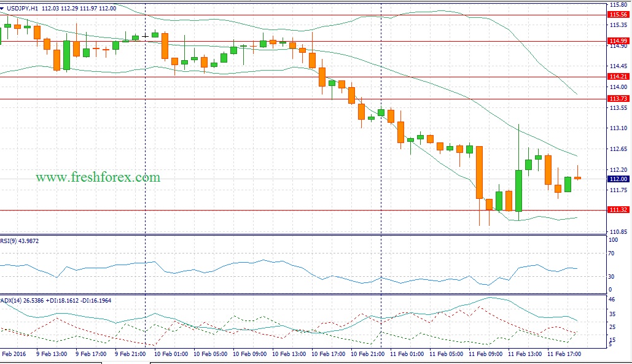Open the www.freshforex.com watermark link
Viewport: 632px width, 364px height.
point(98,177)
